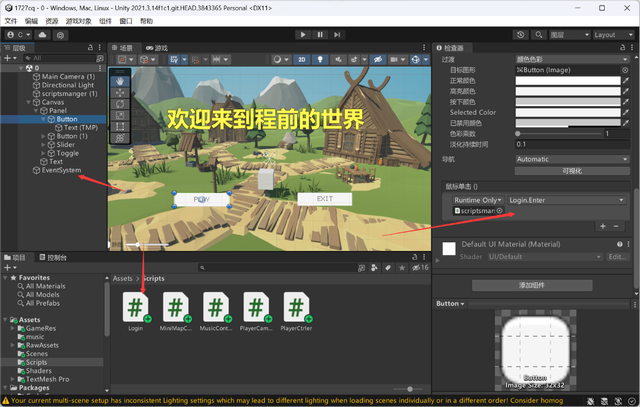Toggle scene visibility hidden objects

(x=378, y=60)
